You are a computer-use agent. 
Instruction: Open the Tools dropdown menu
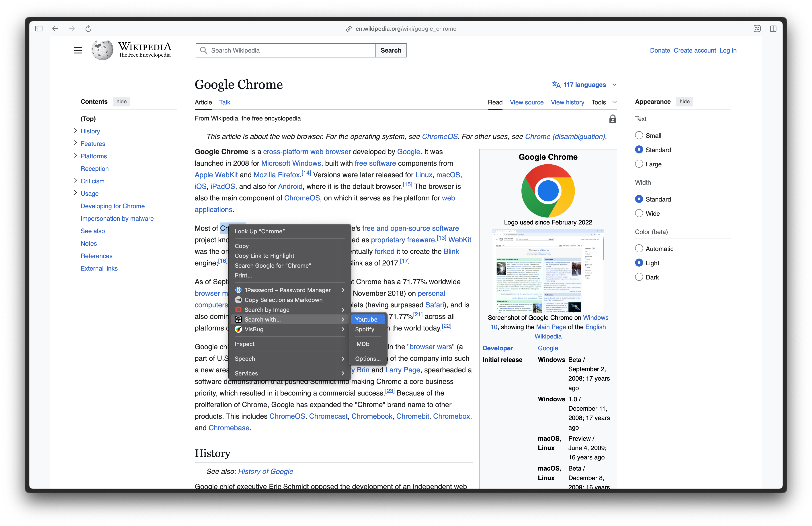click(604, 102)
